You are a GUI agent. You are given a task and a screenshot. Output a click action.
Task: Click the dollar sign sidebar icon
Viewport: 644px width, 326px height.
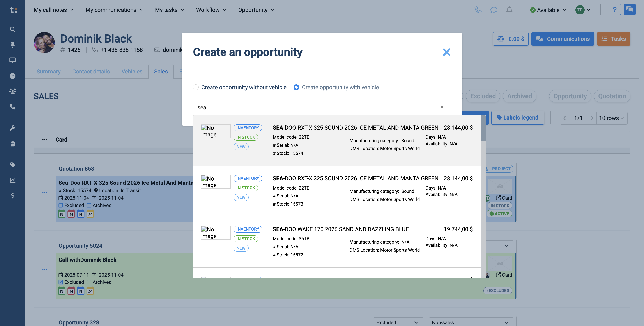(12, 195)
